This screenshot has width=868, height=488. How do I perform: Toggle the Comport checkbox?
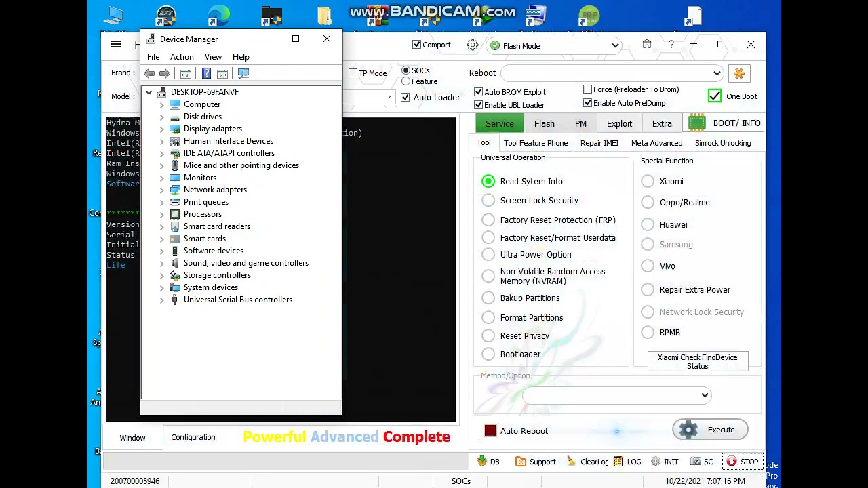point(416,45)
